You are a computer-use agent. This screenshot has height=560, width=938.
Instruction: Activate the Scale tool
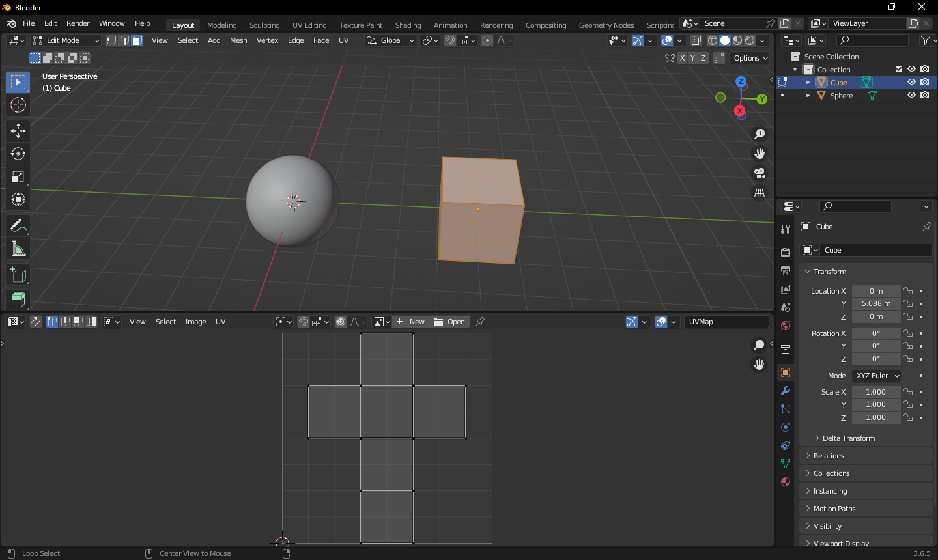point(18,176)
